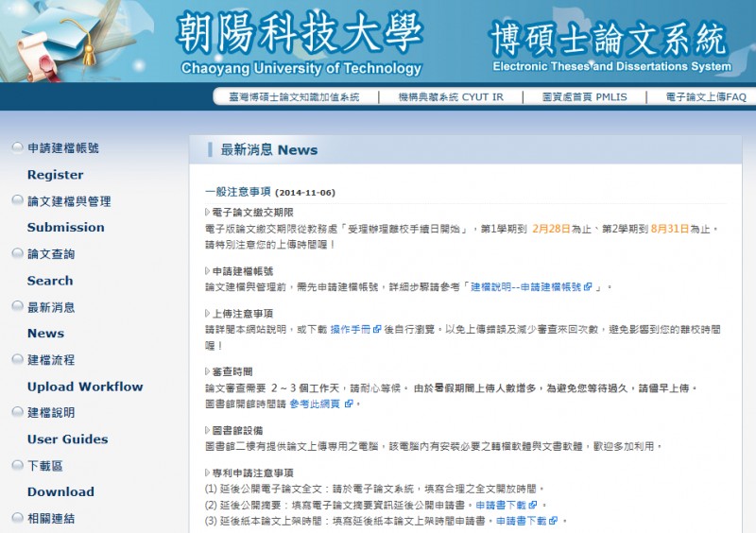Click the 博碩士論文系統 banner title
The height and width of the screenshot is (533, 756).
pos(609,39)
